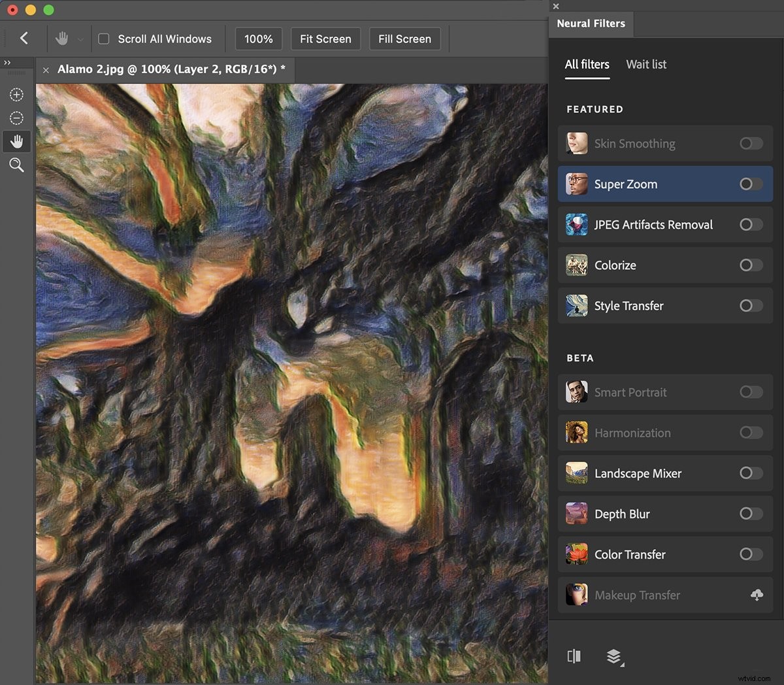Click the Fit Screen button
This screenshot has height=685, width=784.
click(x=325, y=39)
